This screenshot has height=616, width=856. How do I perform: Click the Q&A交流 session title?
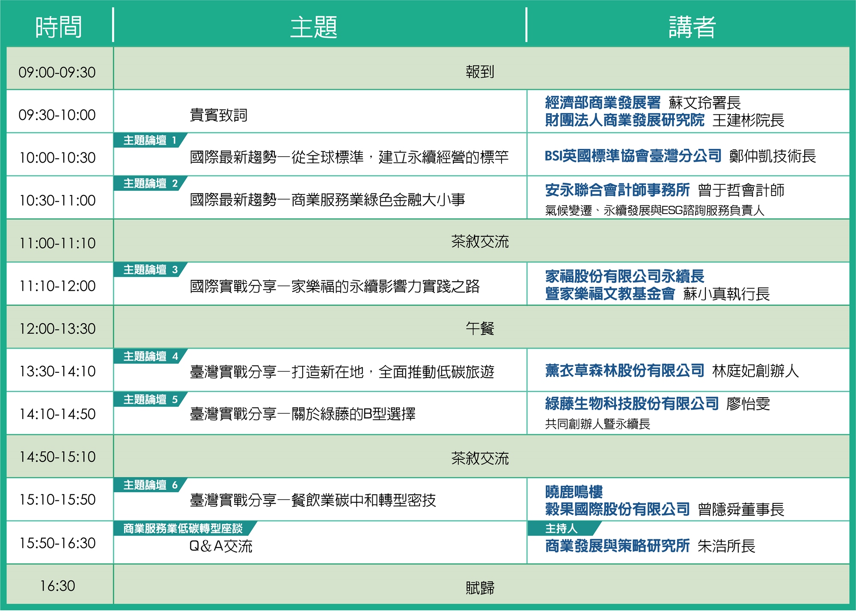click(x=221, y=546)
